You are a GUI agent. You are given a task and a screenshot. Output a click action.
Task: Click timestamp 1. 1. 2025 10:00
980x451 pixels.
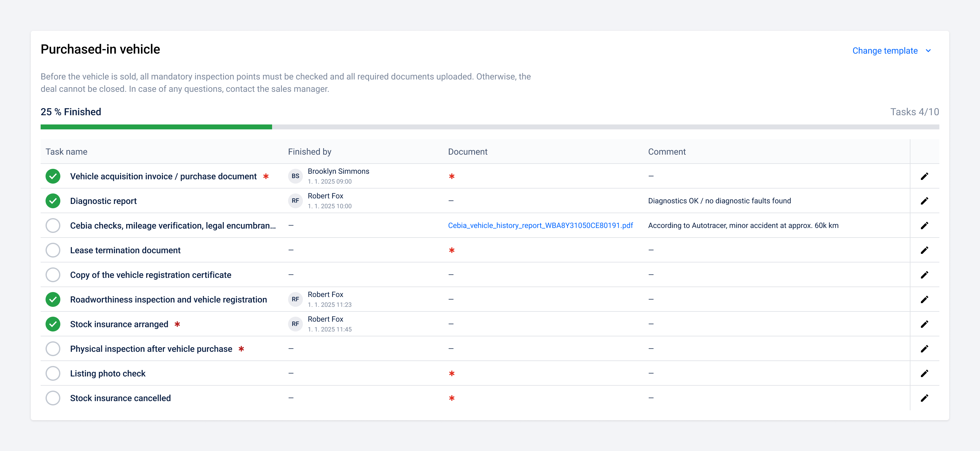(x=329, y=206)
